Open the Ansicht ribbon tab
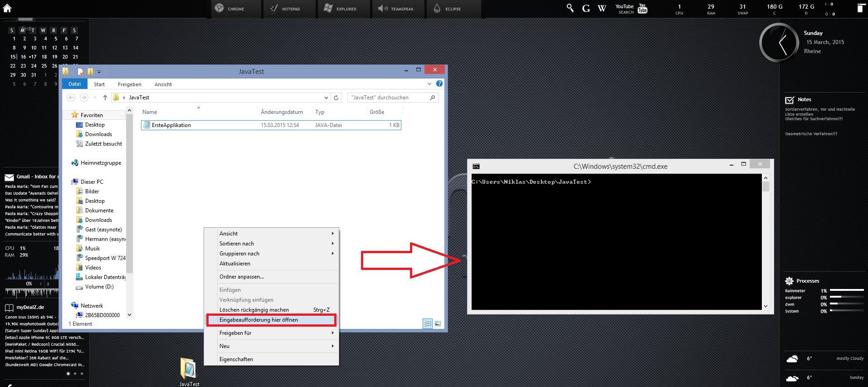868x387 pixels. [163, 84]
